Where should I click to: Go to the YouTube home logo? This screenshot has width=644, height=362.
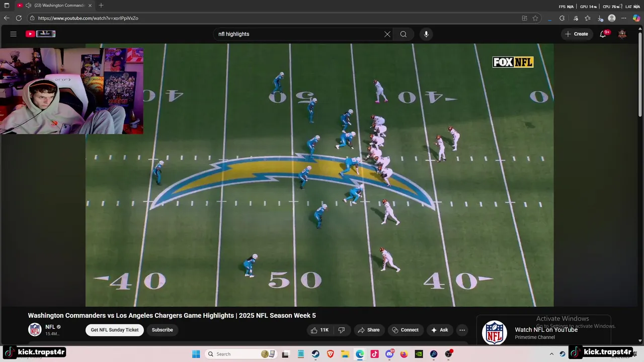click(x=41, y=34)
